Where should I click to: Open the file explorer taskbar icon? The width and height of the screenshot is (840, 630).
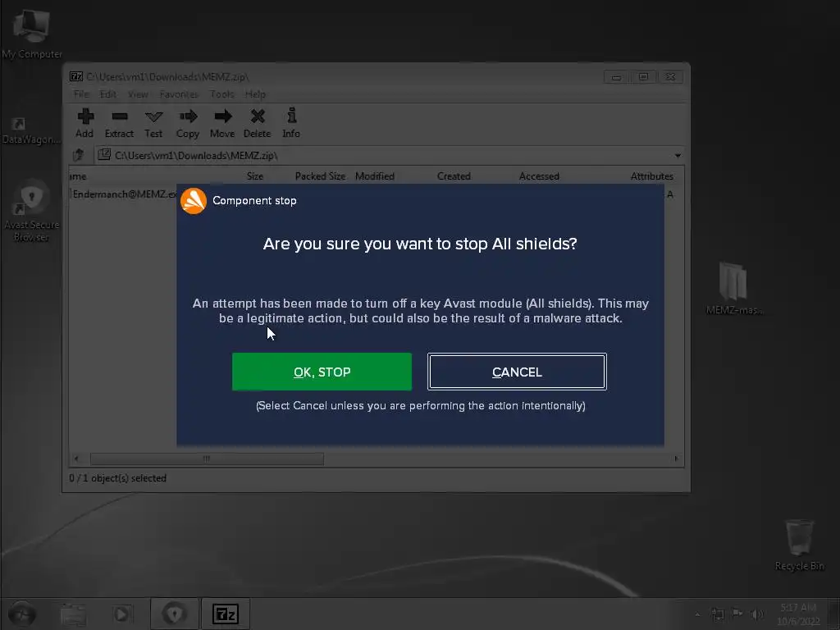point(73,614)
